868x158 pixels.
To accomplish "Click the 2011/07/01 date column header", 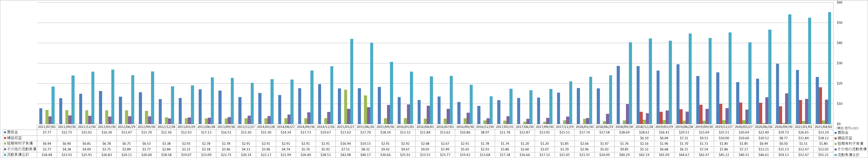I will point(47,127).
